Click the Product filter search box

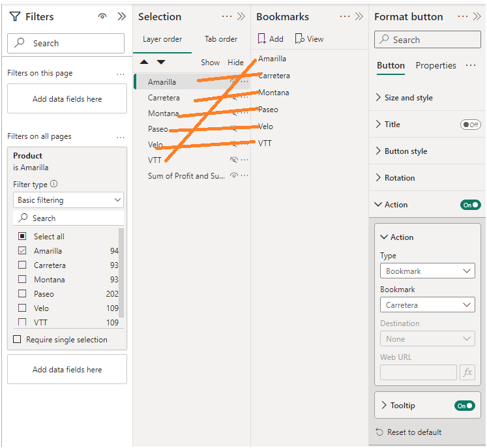coord(68,218)
